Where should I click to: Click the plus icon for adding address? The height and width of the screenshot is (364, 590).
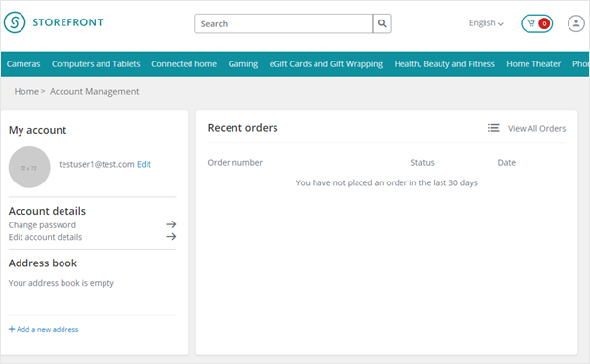pos(12,329)
